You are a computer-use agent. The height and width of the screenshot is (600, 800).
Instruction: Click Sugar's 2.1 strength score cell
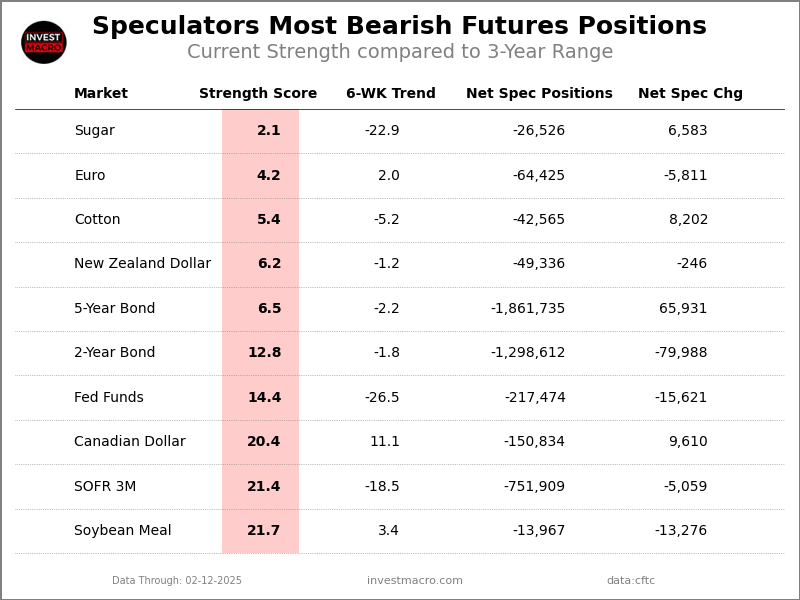point(269,131)
